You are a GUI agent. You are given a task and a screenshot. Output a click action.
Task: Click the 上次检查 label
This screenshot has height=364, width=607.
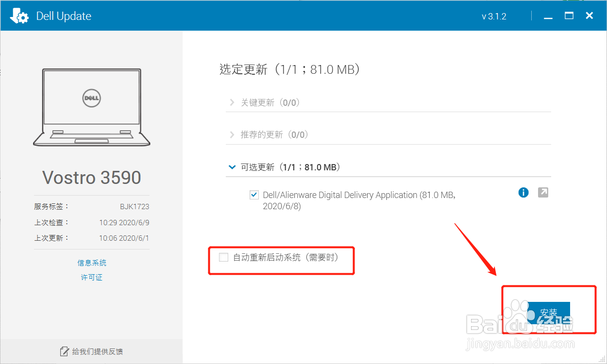click(x=51, y=222)
